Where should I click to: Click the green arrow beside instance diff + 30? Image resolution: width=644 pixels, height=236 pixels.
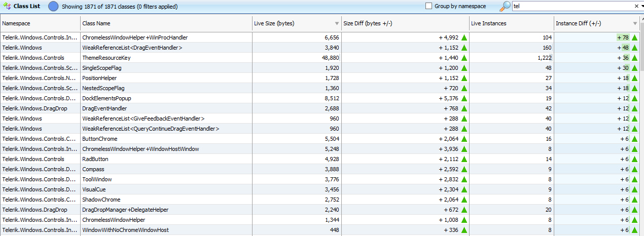(x=634, y=68)
